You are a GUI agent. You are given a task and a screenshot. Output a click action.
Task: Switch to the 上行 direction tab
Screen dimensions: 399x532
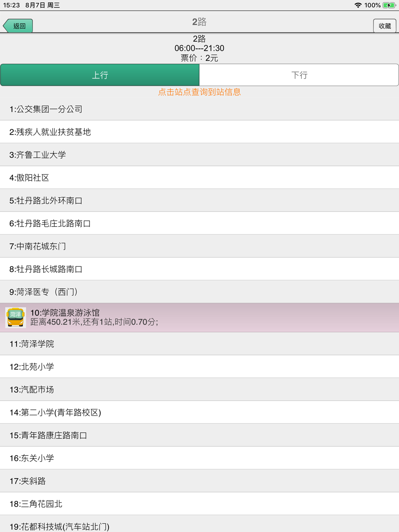(x=100, y=75)
